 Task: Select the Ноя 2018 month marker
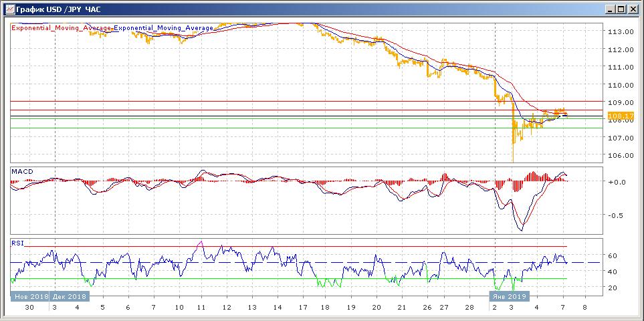point(29,296)
